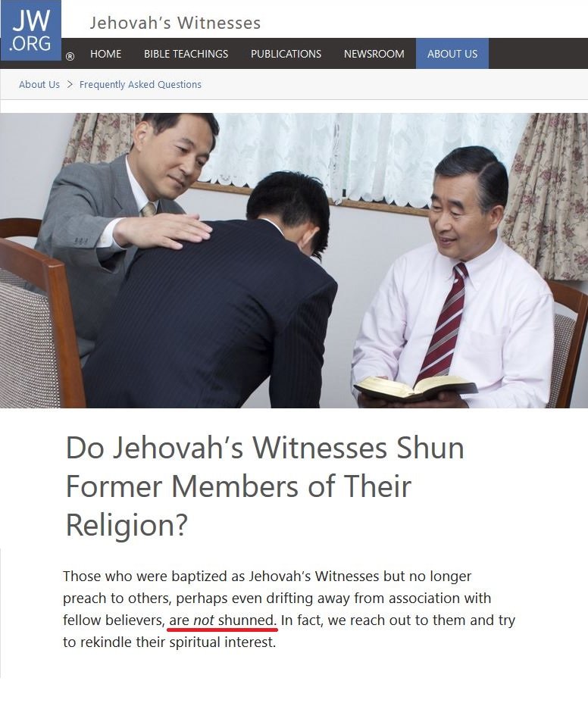
Task: Click the article hero photo
Action: [294, 261]
